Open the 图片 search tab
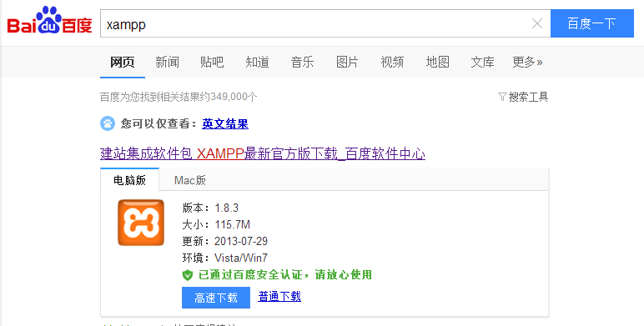This screenshot has width=644, height=326. [347, 62]
